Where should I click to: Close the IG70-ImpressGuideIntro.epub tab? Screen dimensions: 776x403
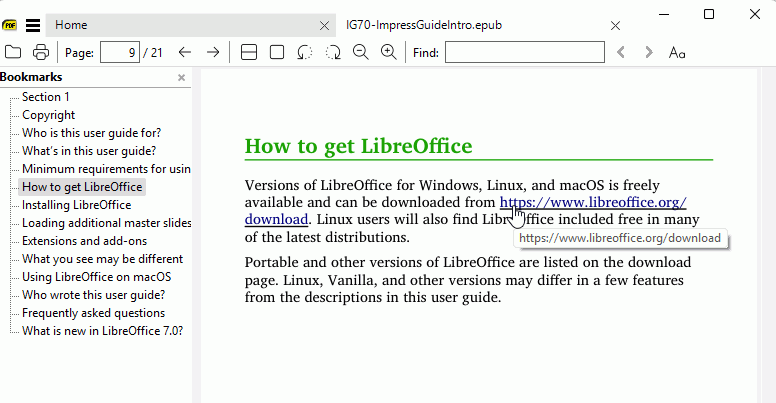(x=615, y=26)
